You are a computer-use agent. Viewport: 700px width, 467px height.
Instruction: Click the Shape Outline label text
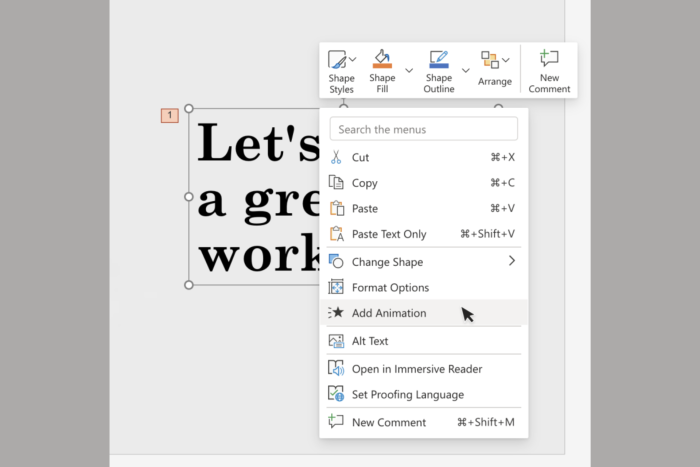[x=439, y=83]
